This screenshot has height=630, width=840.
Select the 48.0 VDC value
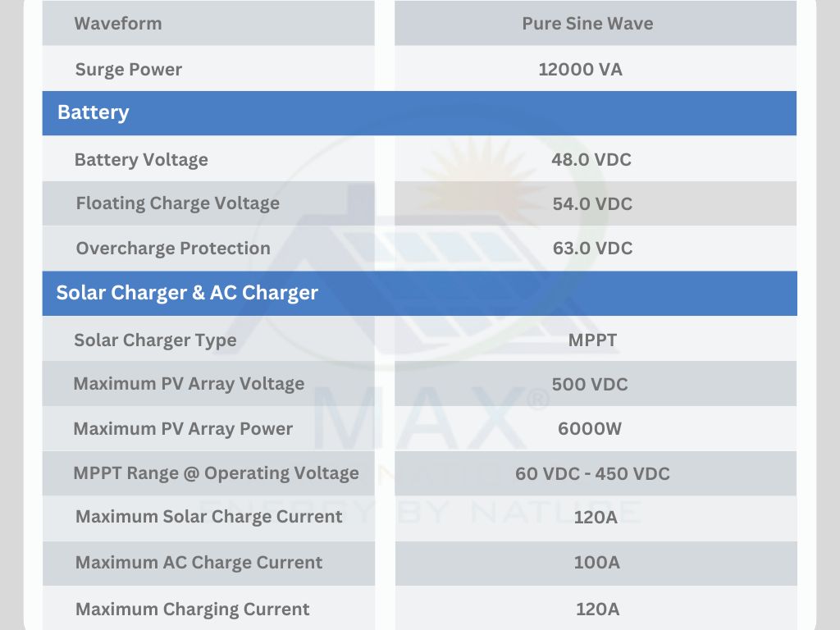(591, 160)
